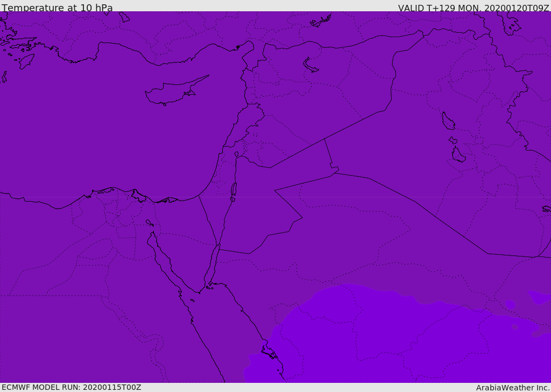Click the island of Cyprus on the map
551x392 pixels.
[176, 91]
